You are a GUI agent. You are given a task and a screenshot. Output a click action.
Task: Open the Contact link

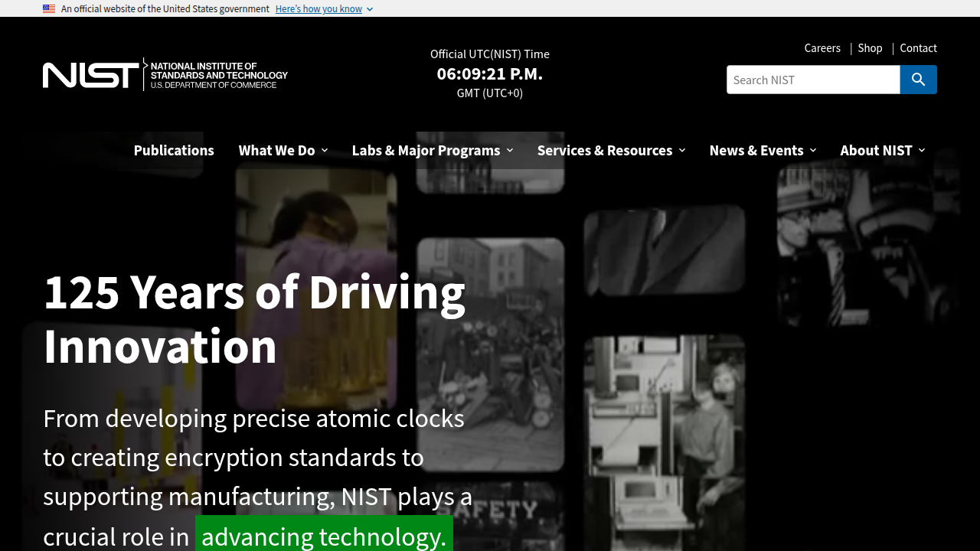(x=918, y=47)
